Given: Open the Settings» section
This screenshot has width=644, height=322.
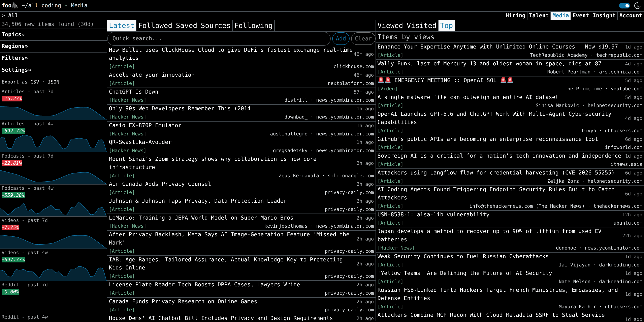Looking at the screenshot, I should (17, 70).
